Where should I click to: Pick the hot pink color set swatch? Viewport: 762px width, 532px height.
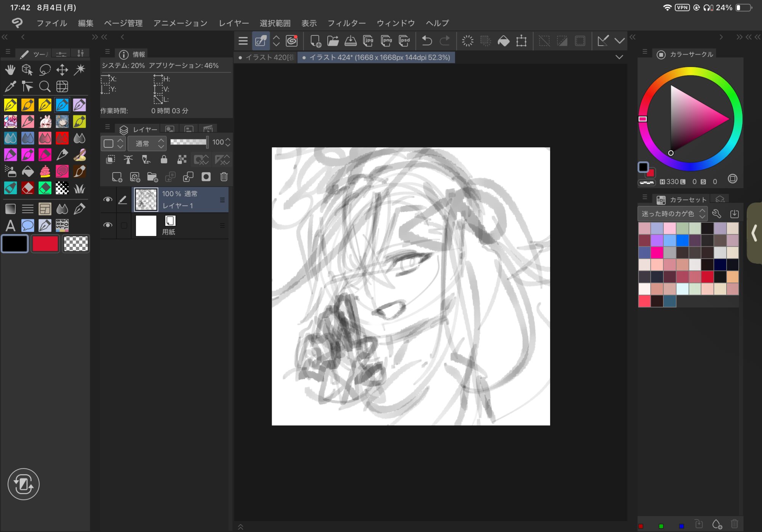[x=657, y=252]
